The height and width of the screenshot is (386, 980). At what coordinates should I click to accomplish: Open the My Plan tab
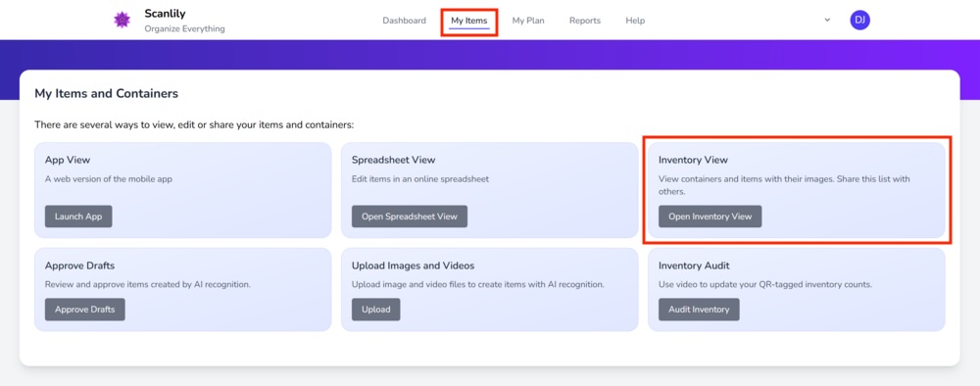tap(528, 21)
